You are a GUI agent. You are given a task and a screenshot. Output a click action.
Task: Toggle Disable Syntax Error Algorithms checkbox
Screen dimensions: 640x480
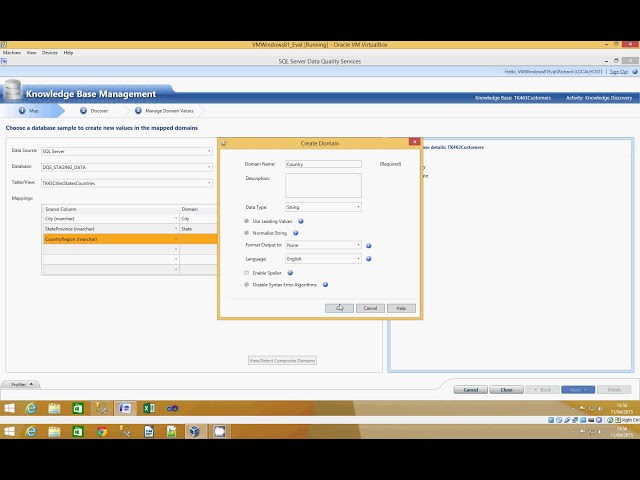pos(247,284)
